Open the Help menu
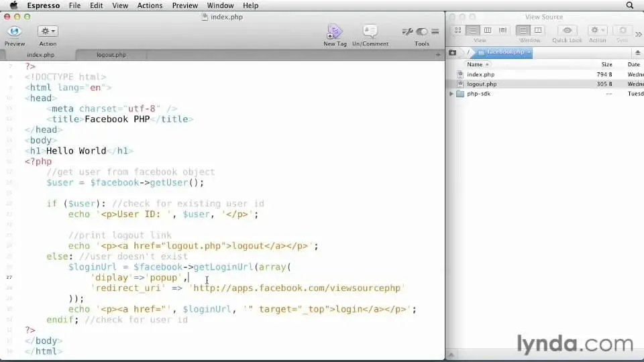This screenshot has height=362, width=644. click(x=250, y=5)
